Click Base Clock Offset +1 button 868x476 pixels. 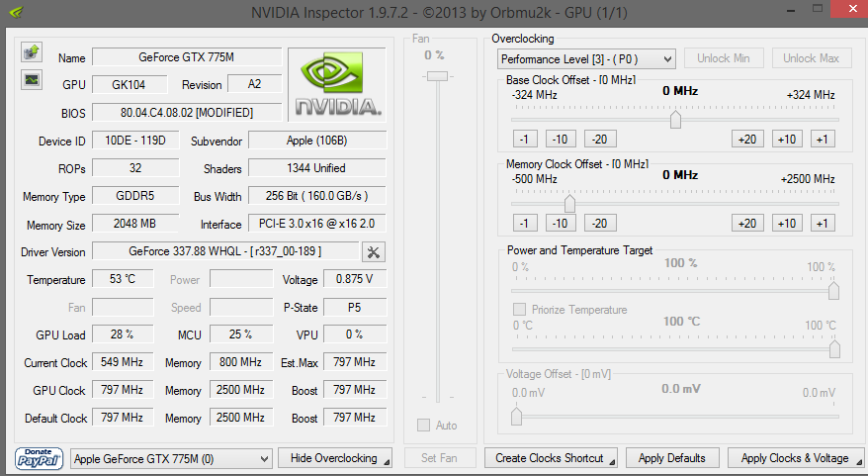823,140
